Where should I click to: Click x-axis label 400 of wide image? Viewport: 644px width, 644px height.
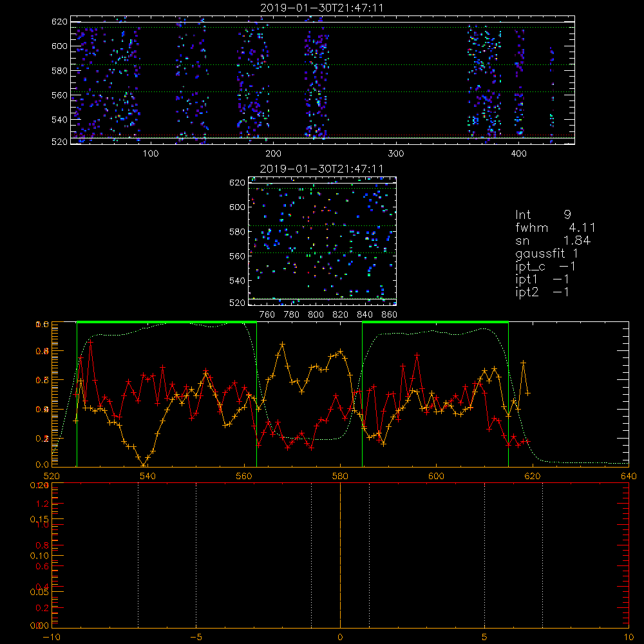point(518,154)
